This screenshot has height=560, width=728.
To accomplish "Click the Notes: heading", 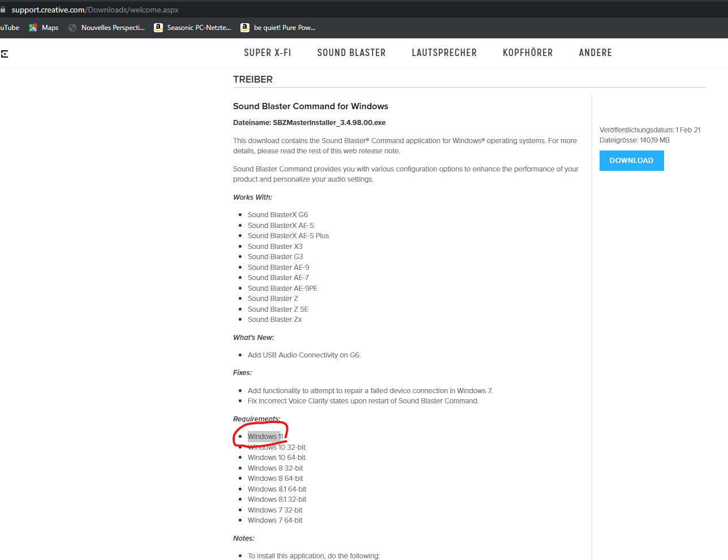I will coord(244,539).
